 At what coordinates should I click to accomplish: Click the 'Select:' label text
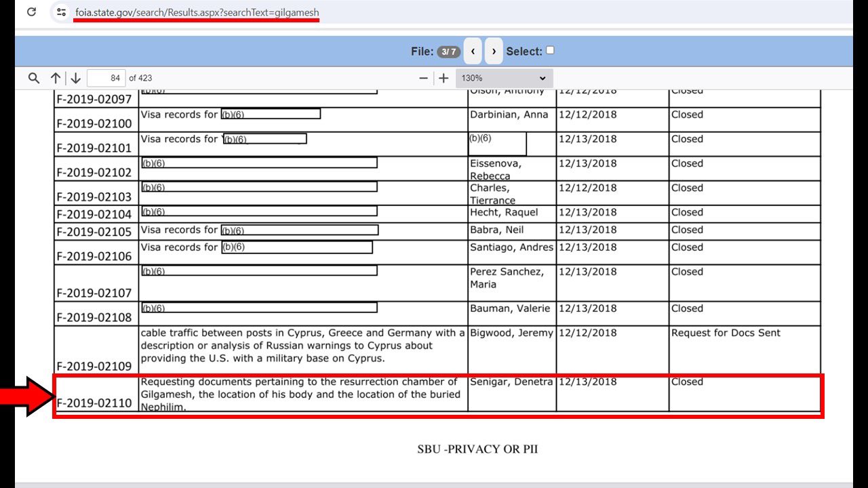(524, 52)
